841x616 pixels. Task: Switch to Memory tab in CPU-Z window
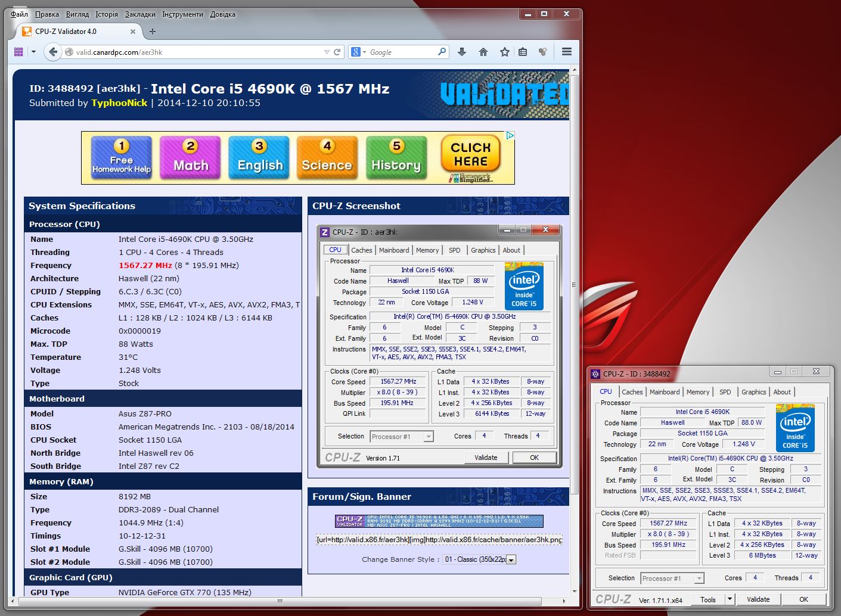point(698,392)
